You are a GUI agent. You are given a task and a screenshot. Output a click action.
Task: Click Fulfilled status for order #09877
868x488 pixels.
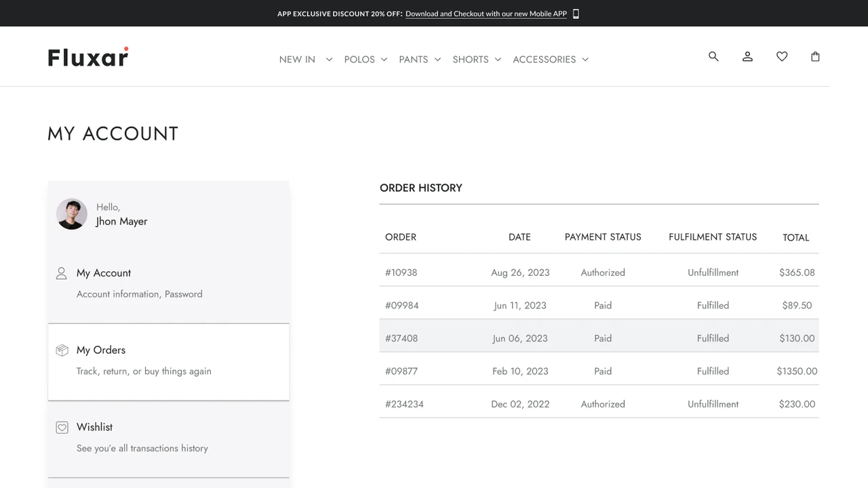pyautogui.click(x=713, y=371)
